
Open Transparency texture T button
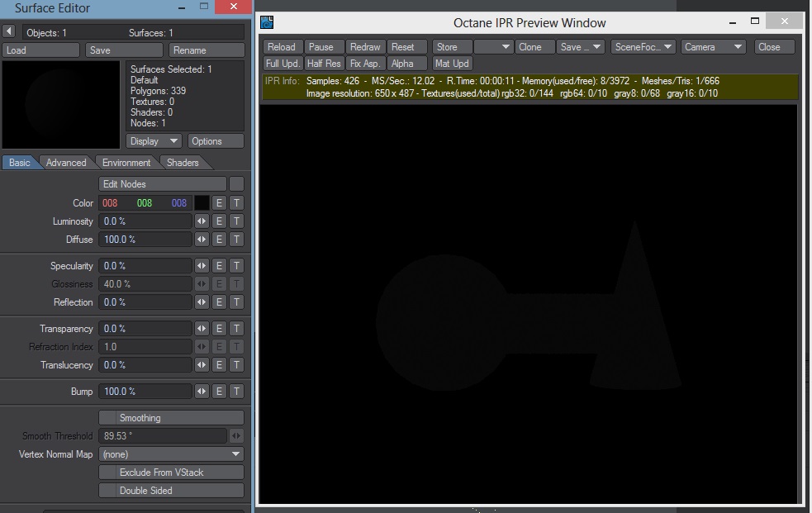pos(236,328)
